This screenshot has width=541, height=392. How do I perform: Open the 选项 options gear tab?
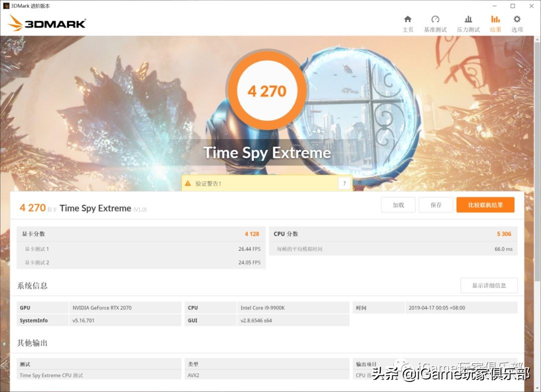tap(517, 24)
